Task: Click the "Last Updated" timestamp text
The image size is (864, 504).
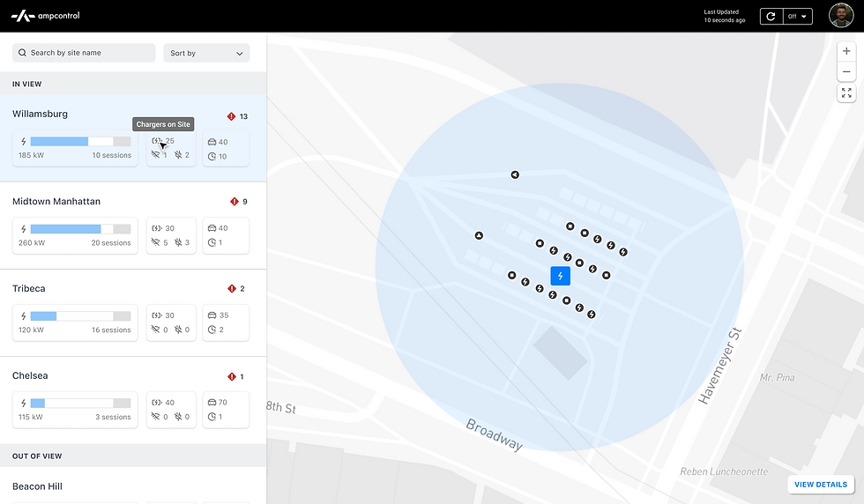Action: tap(724, 16)
